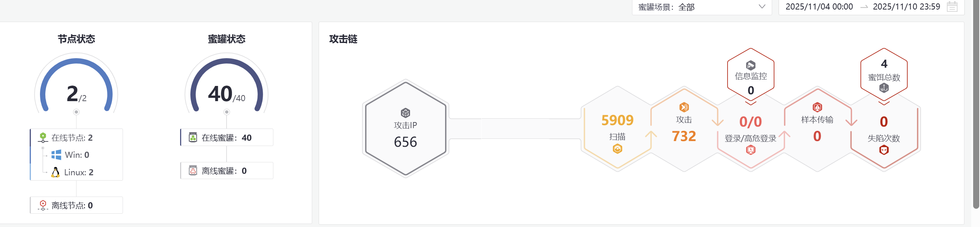Open the 离线节点 offline nodes entry
The width and height of the screenshot is (980, 227).
(x=72, y=205)
